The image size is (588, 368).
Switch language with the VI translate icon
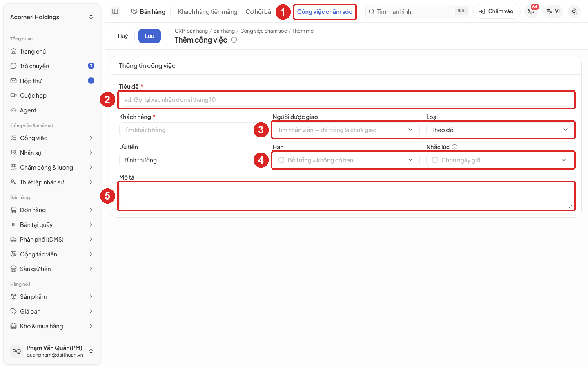[x=553, y=11]
